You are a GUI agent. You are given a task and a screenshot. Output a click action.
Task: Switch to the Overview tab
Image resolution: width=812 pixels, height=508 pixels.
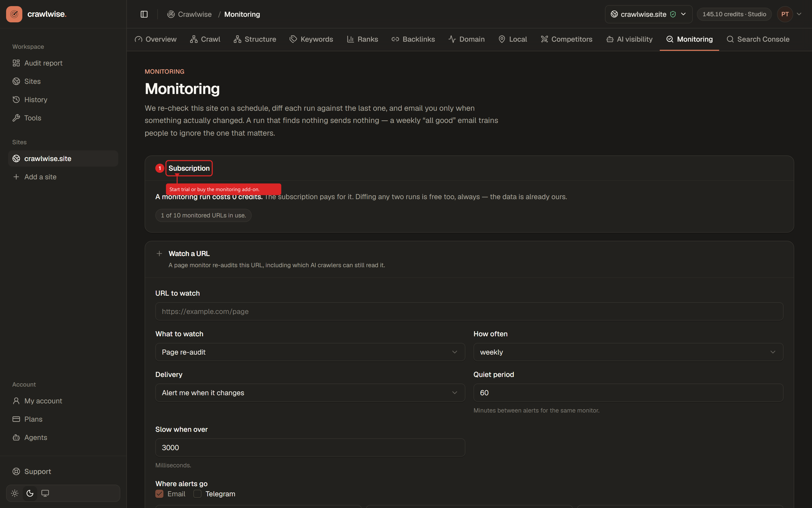[x=155, y=39]
